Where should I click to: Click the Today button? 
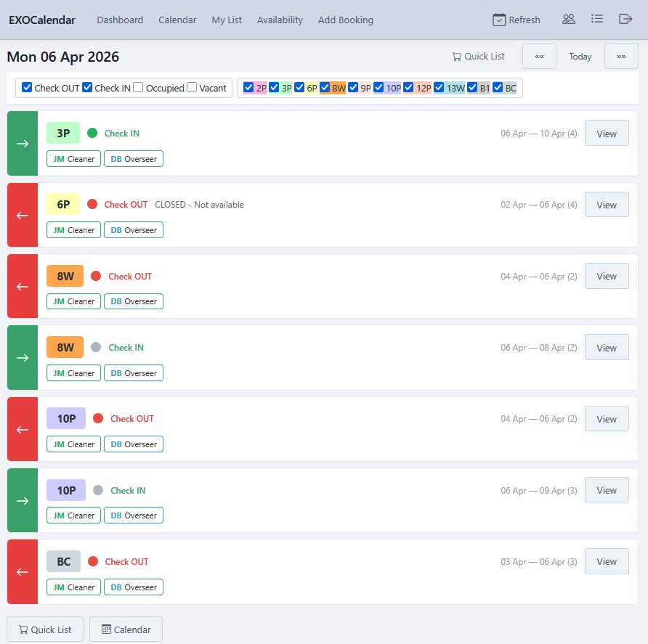(580, 56)
